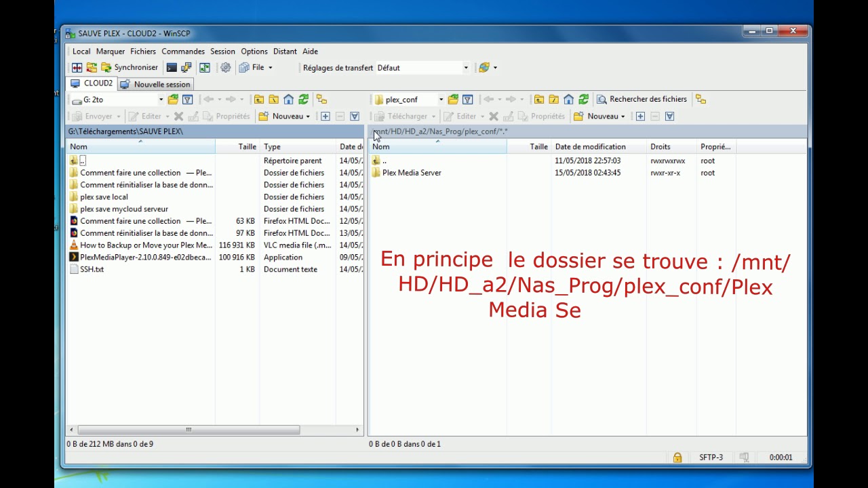
Task: Open the remote plex_conf directory selector
Action: pos(409,100)
